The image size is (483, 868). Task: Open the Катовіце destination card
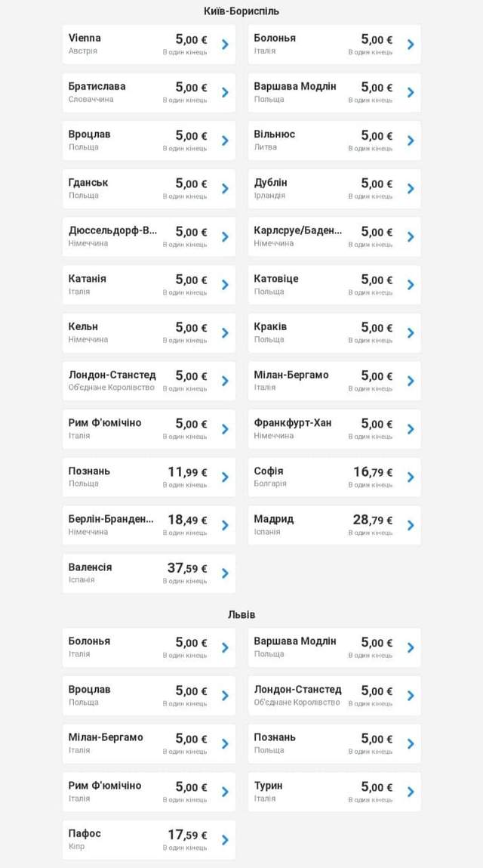point(334,285)
